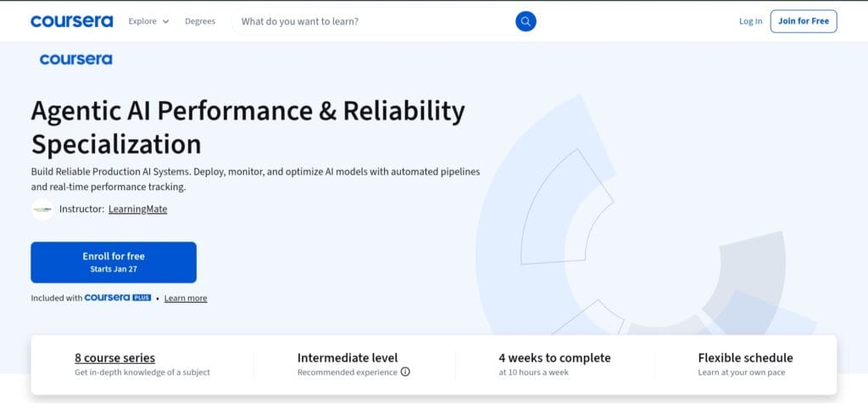Click the 'at 10 hours a week' text

click(x=533, y=372)
